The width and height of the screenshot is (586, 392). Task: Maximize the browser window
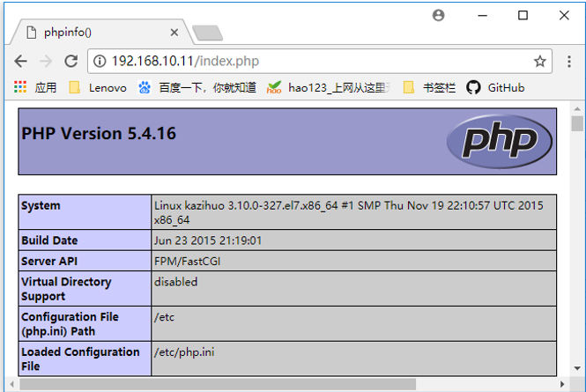click(x=523, y=15)
